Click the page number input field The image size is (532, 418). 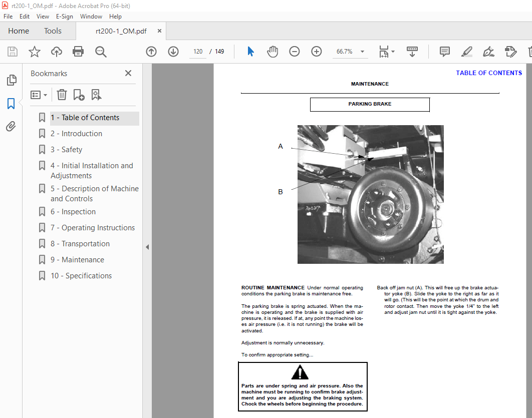coord(197,51)
